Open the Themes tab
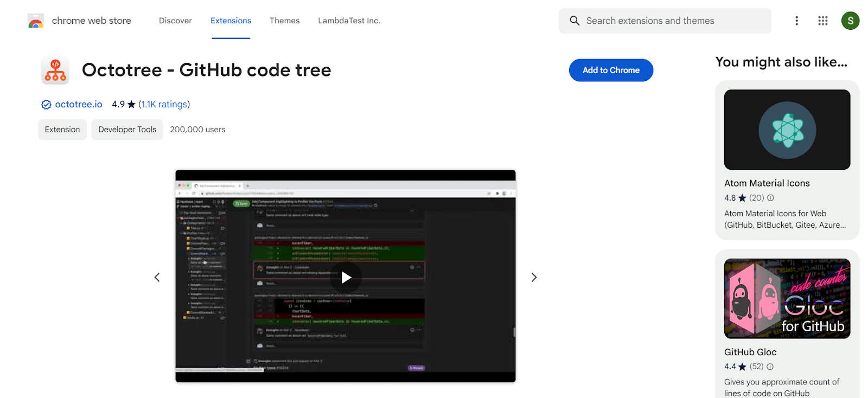This screenshot has width=868, height=398. [x=284, y=21]
